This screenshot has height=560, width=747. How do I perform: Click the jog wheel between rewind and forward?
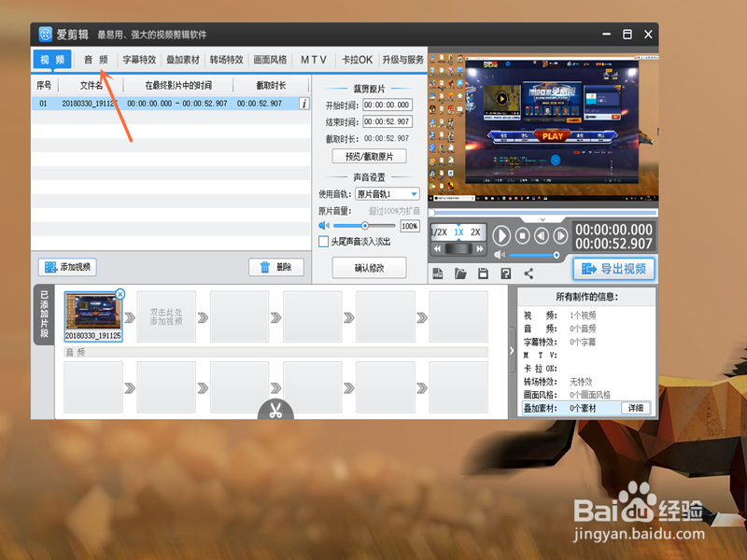458,248
